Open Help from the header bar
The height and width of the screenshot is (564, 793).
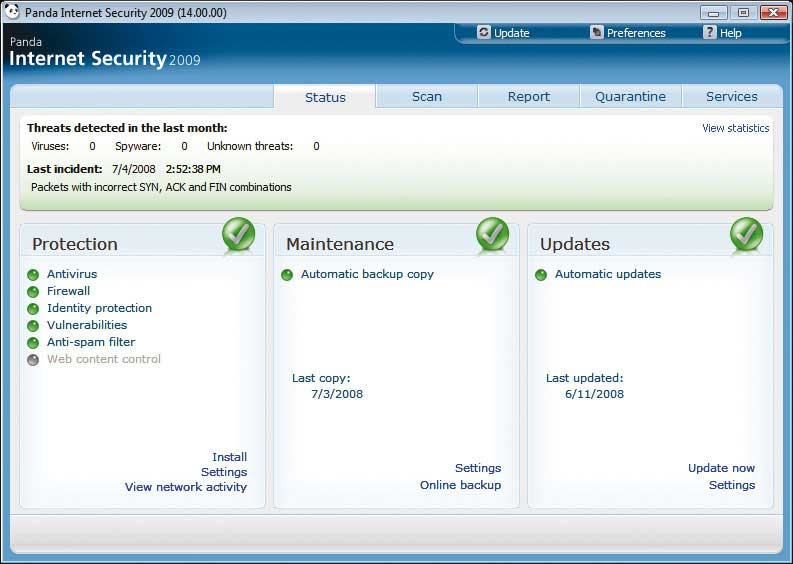[730, 33]
